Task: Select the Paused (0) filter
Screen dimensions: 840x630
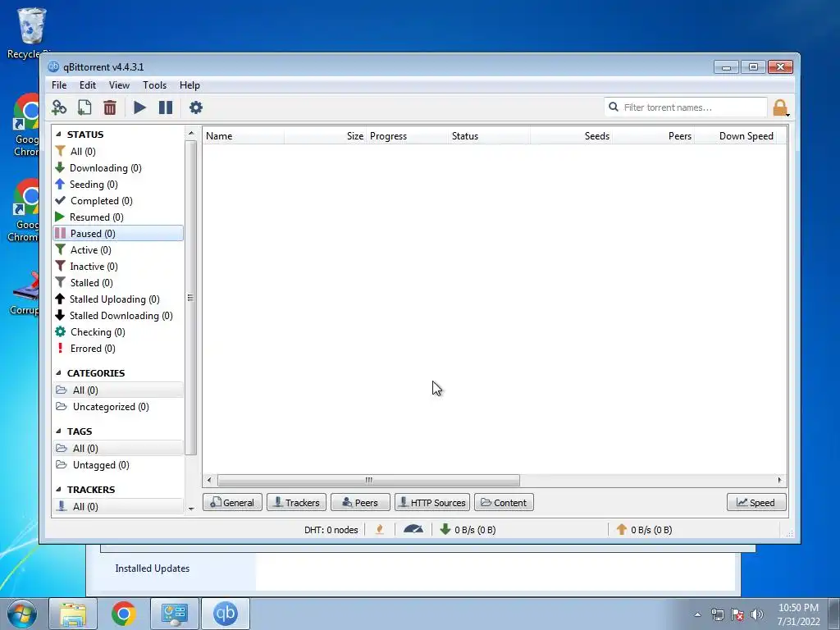Action: 118,234
